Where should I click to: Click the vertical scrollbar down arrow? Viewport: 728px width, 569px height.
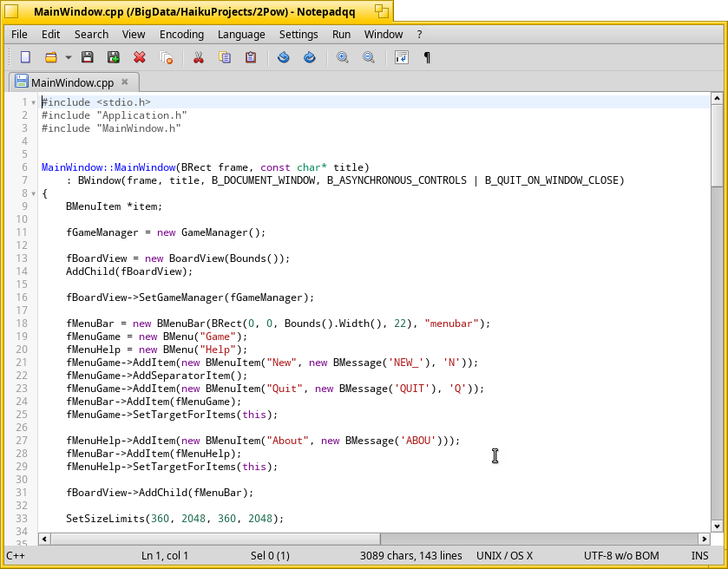(717, 526)
